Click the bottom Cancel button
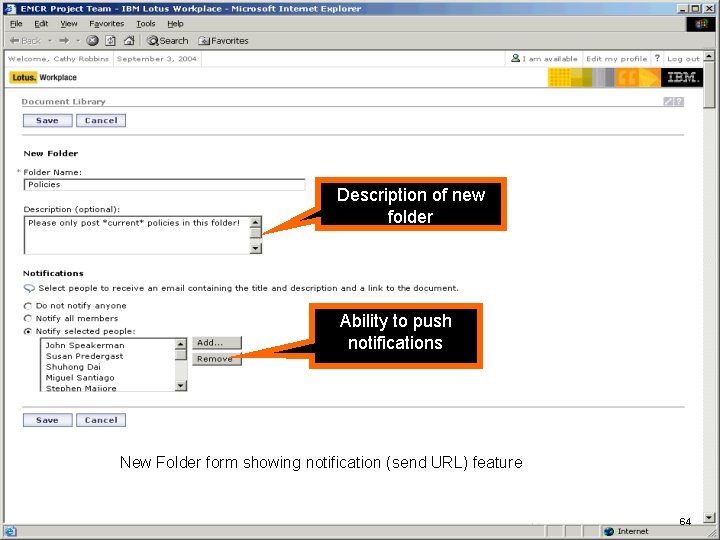Viewport: 720px width, 540px height. [x=101, y=420]
